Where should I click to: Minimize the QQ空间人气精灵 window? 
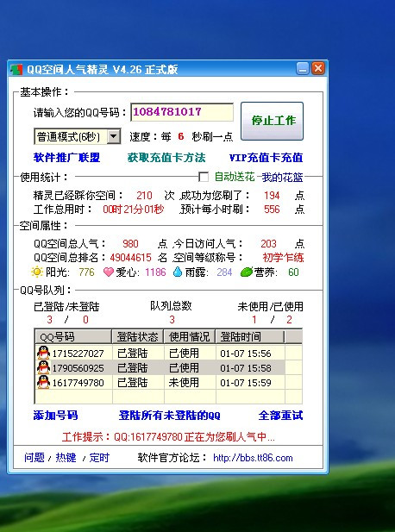pyautogui.click(x=303, y=68)
